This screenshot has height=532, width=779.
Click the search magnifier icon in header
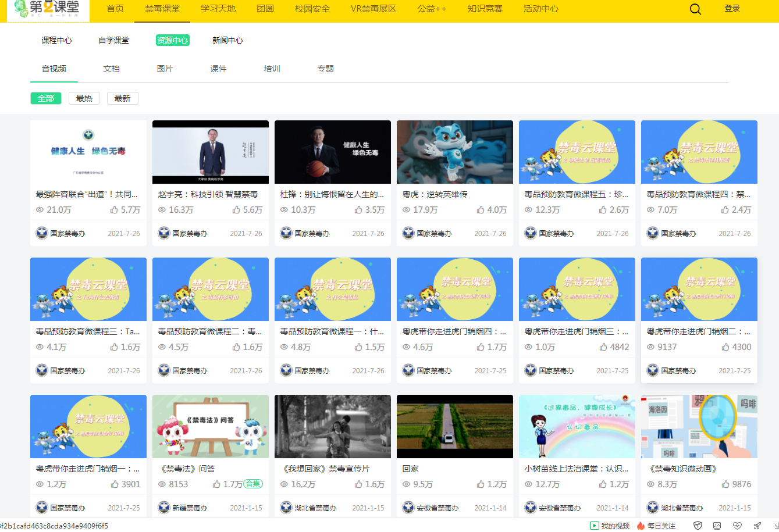pos(695,9)
